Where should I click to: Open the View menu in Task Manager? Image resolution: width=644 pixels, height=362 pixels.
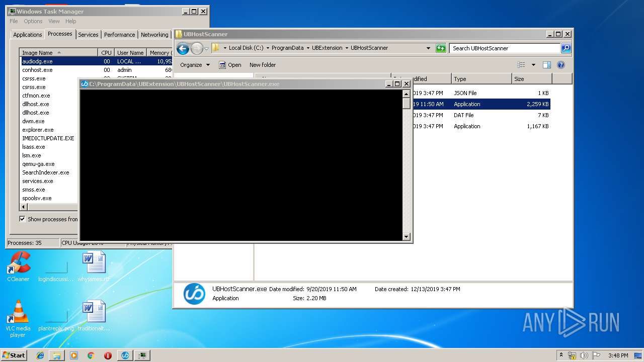click(x=54, y=21)
